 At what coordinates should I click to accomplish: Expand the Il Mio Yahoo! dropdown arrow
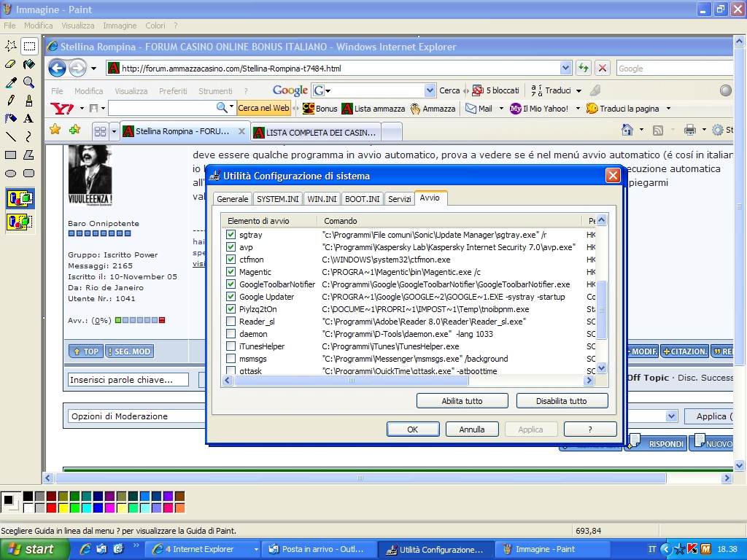(578, 109)
